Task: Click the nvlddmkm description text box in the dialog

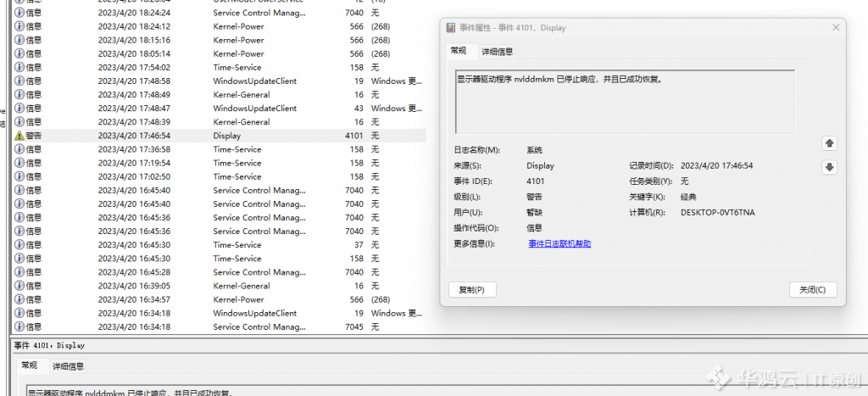Action: coord(625,102)
